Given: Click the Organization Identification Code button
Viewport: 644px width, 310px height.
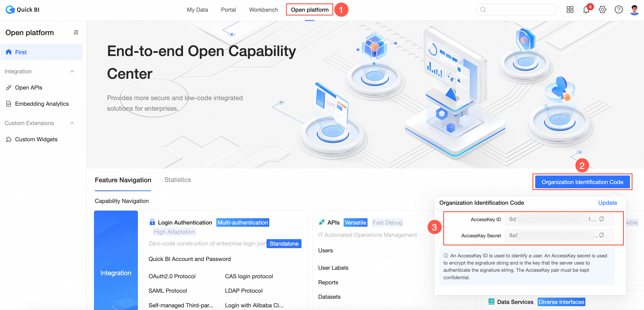Looking at the screenshot, I should tap(582, 182).
